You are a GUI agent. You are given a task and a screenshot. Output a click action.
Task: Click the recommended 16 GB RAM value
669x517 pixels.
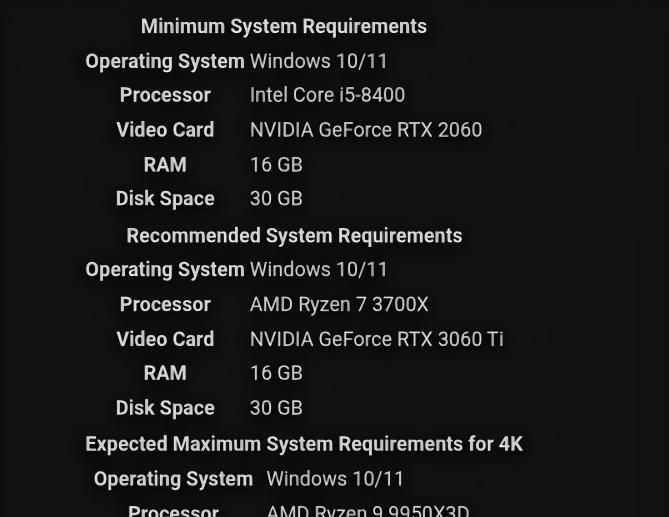[x=276, y=373]
